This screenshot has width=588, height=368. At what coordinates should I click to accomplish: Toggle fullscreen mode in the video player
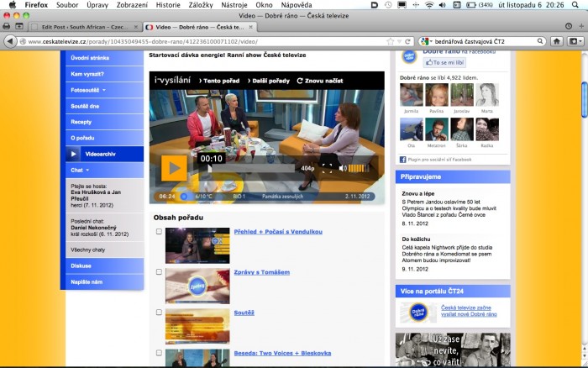tap(327, 168)
